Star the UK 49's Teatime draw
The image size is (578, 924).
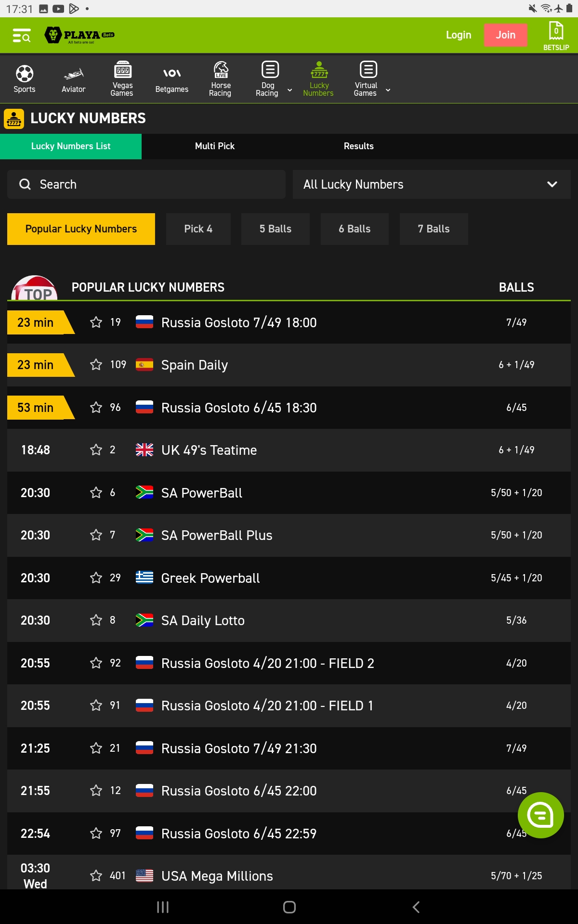click(x=96, y=450)
